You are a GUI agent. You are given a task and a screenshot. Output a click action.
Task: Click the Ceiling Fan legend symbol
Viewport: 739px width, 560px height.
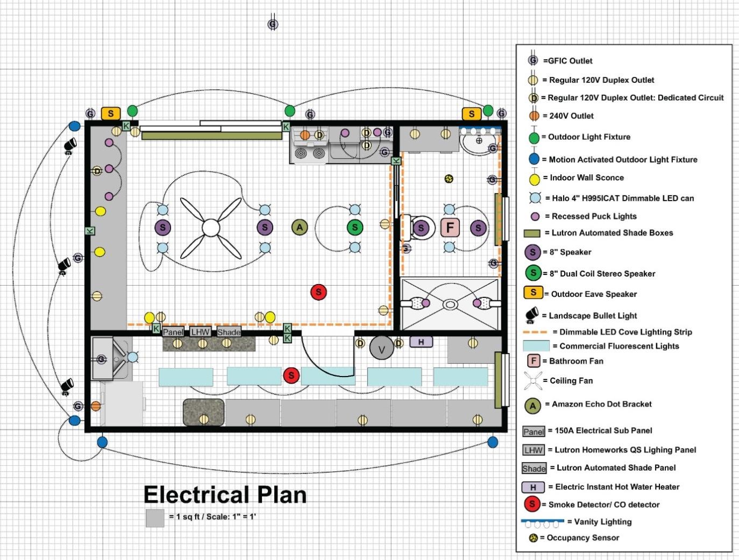click(x=533, y=381)
